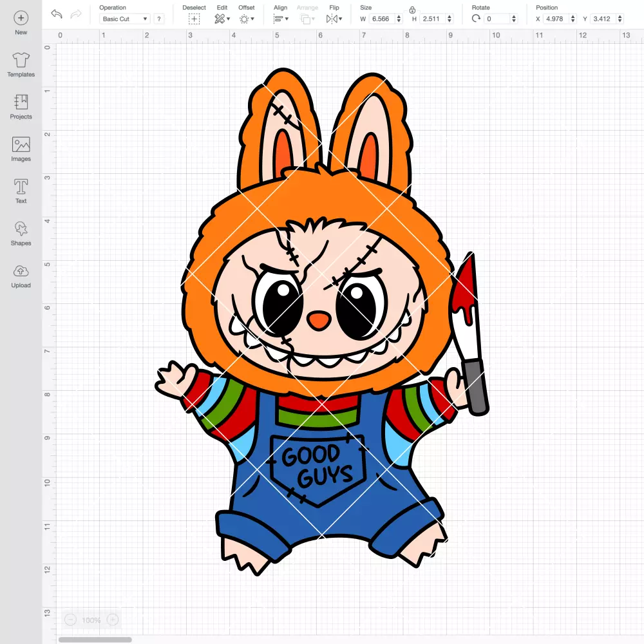
Task: Click the horizontal canvas scrollbar
Action: click(95, 639)
